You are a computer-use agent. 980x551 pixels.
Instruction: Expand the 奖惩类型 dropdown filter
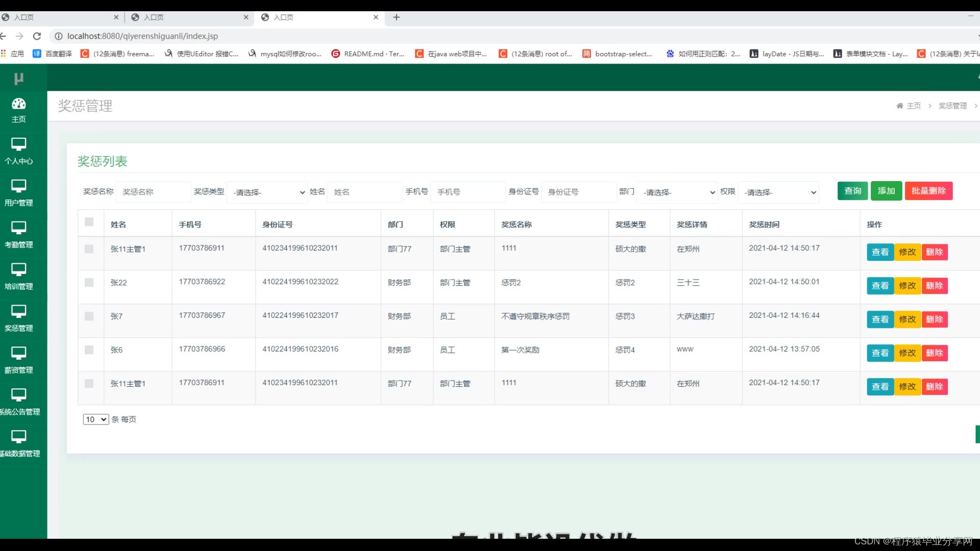coord(267,192)
